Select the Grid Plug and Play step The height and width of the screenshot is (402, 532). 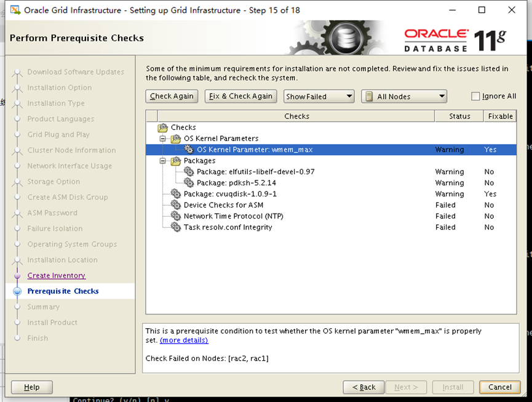pos(58,134)
